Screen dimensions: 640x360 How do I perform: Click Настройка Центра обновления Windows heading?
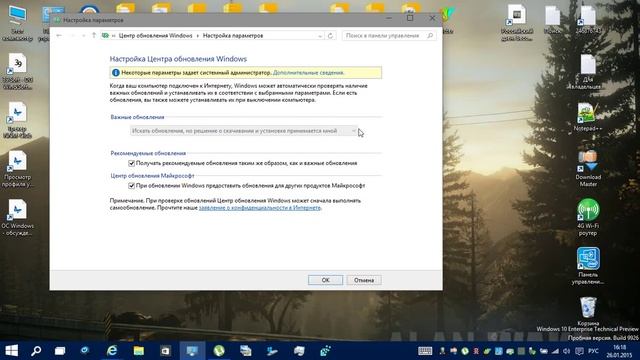point(178,59)
